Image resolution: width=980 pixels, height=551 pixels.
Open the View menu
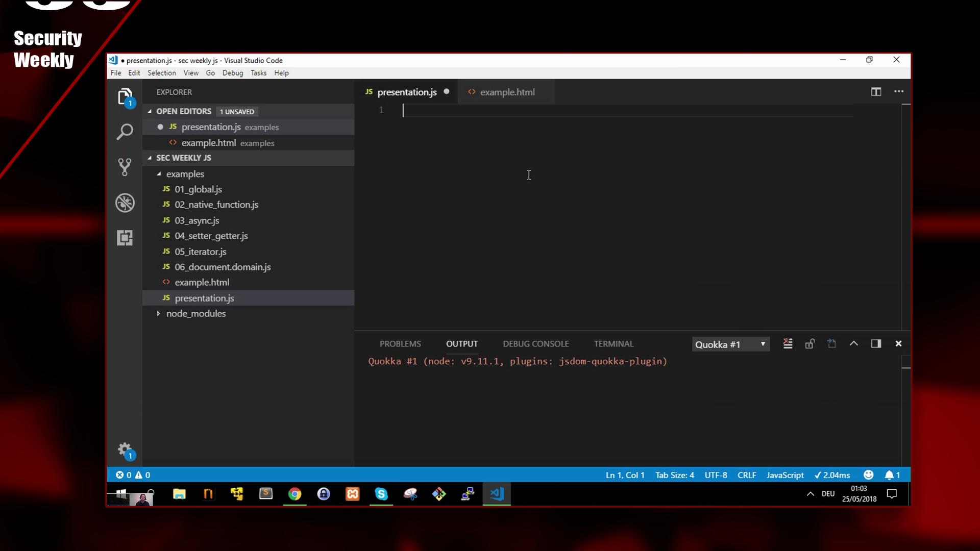click(191, 73)
